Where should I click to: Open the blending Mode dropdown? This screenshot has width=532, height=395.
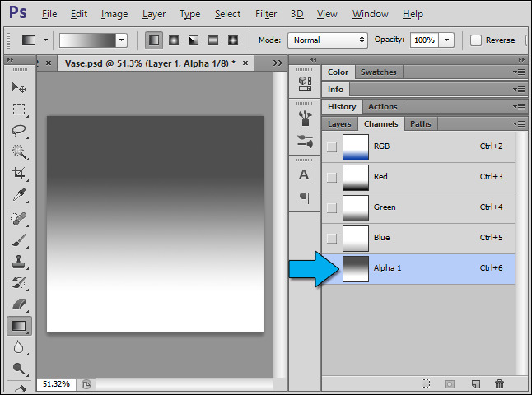[326, 39]
